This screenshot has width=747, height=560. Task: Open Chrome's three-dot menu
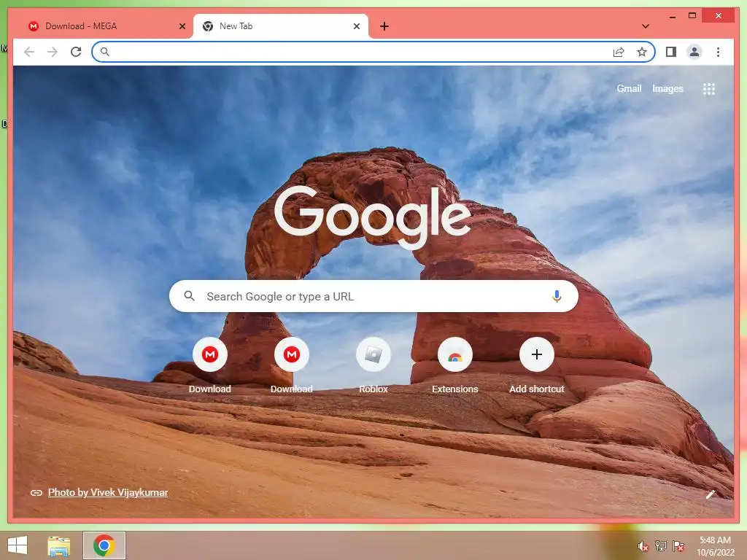(718, 52)
